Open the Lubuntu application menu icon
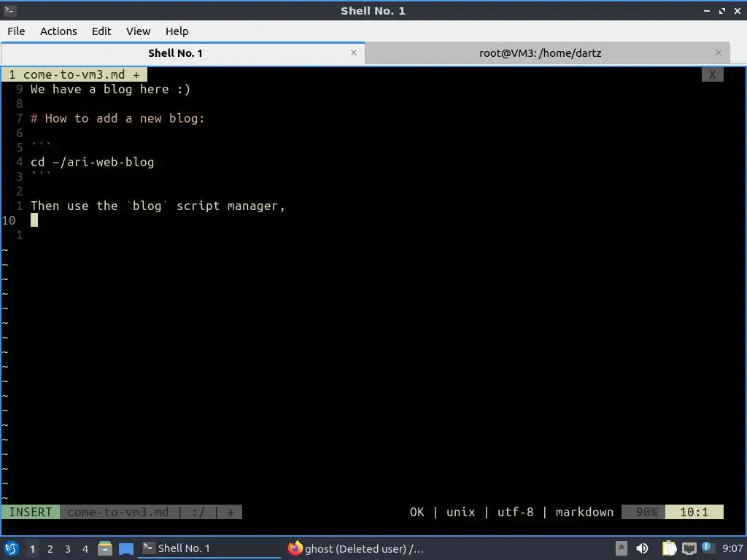Screen dimensions: 747x560 (x=12, y=548)
